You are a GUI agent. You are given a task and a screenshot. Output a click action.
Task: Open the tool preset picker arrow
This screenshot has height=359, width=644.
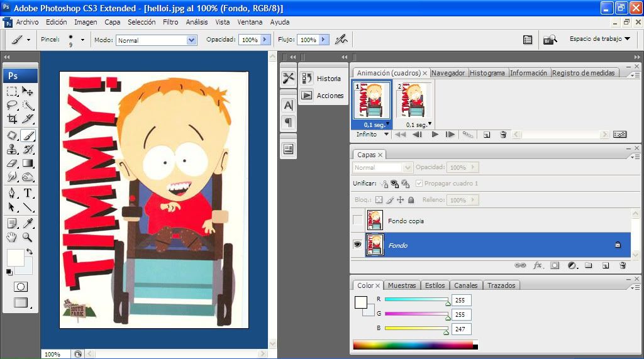(28, 40)
